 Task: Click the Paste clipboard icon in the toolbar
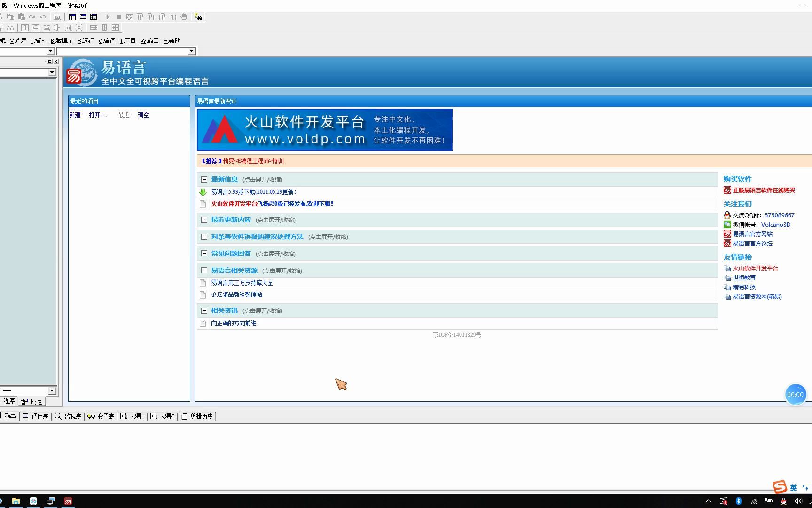tap(21, 16)
